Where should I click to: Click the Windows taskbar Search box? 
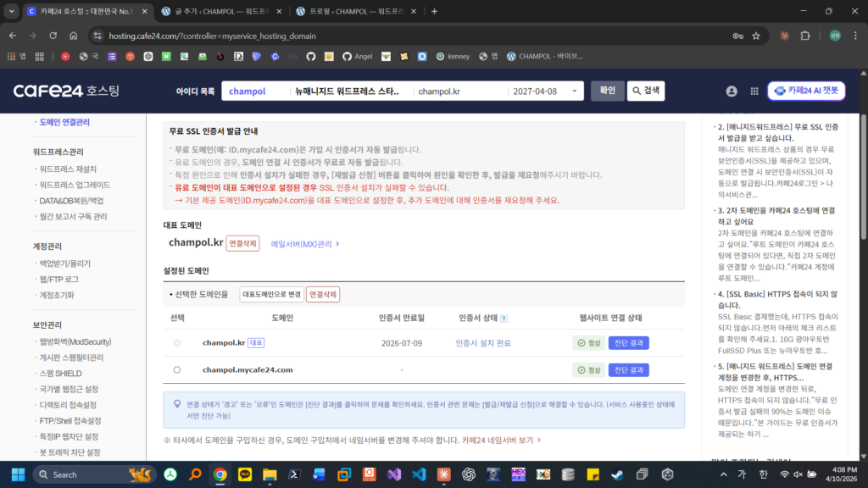(x=92, y=474)
